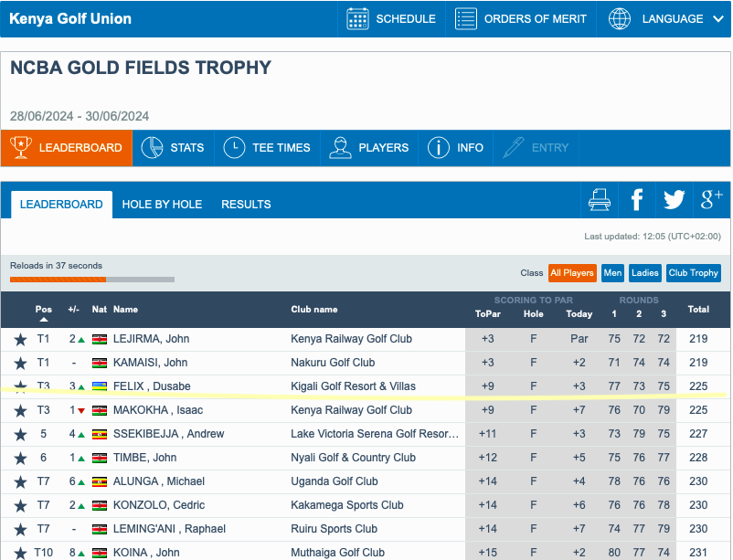The width and height of the screenshot is (733, 560).
Task: Click the Kenya Golf Union title
Action: click(70, 18)
